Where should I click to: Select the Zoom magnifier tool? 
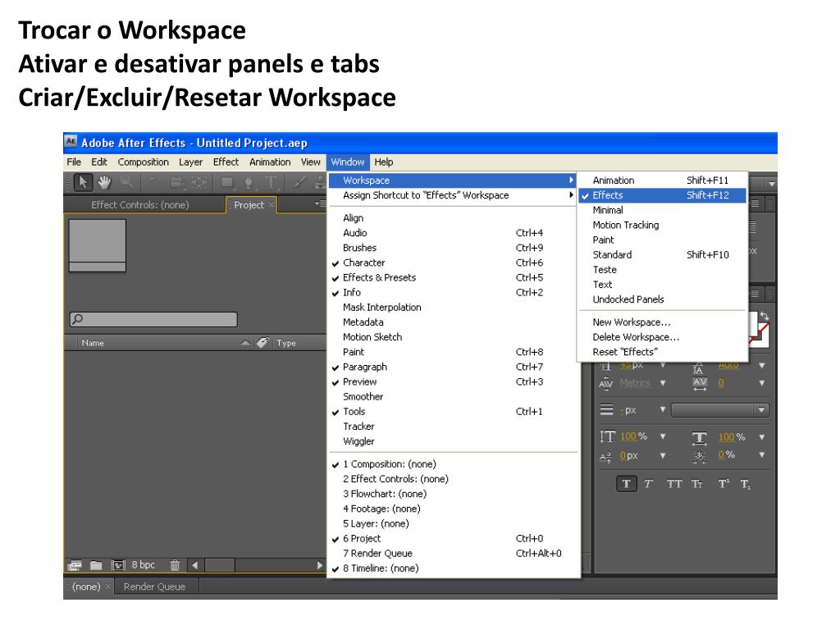click(x=126, y=183)
